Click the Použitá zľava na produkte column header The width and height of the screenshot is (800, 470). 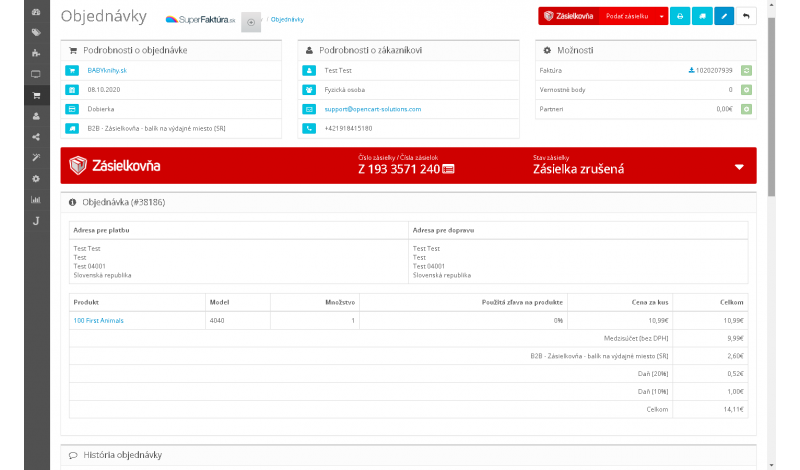coord(522,302)
